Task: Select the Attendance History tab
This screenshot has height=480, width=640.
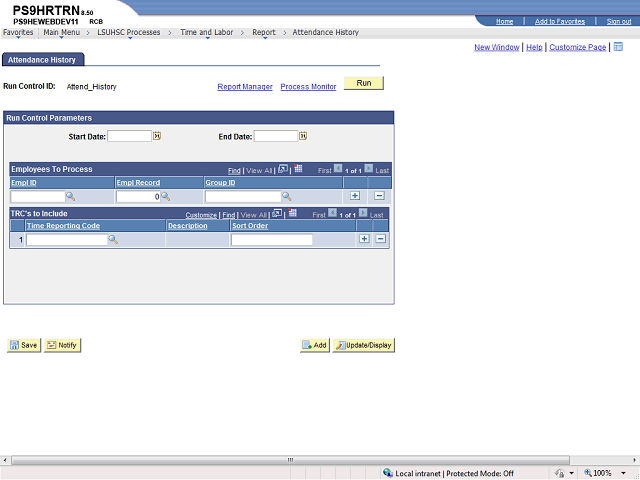Action: coord(43,60)
